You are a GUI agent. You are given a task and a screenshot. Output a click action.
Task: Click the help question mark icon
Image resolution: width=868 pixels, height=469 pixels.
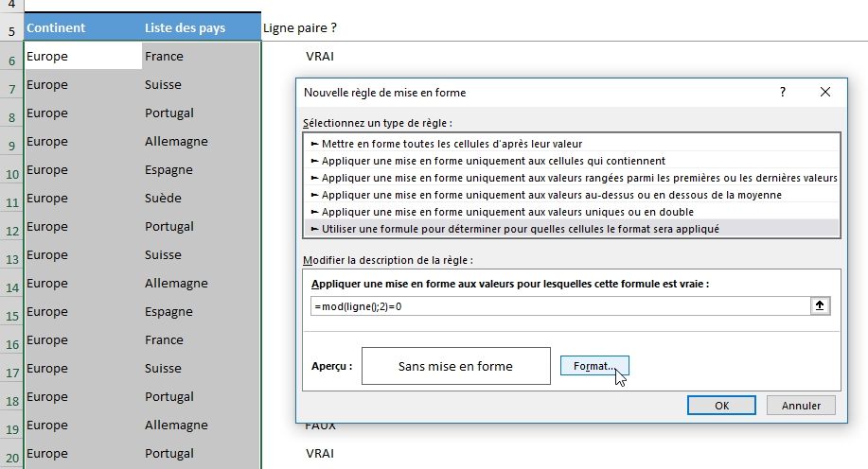782,92
